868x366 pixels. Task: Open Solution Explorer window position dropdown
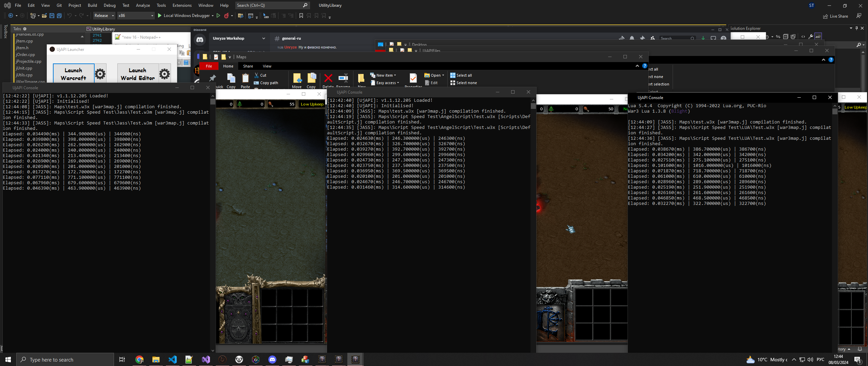[851, 28]
